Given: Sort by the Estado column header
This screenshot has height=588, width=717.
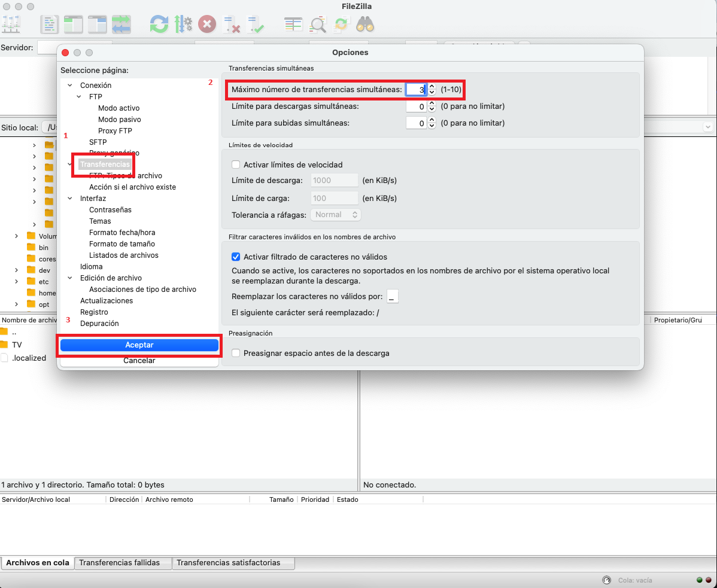Looking at the screenshot, I should coord(378,499).
